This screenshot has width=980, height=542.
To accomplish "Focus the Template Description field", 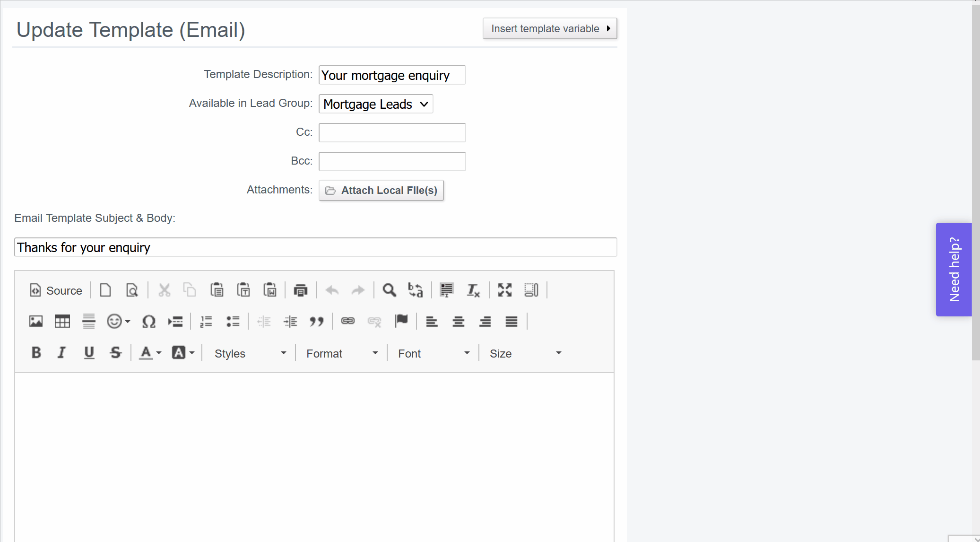I will [x=392, y=75].
